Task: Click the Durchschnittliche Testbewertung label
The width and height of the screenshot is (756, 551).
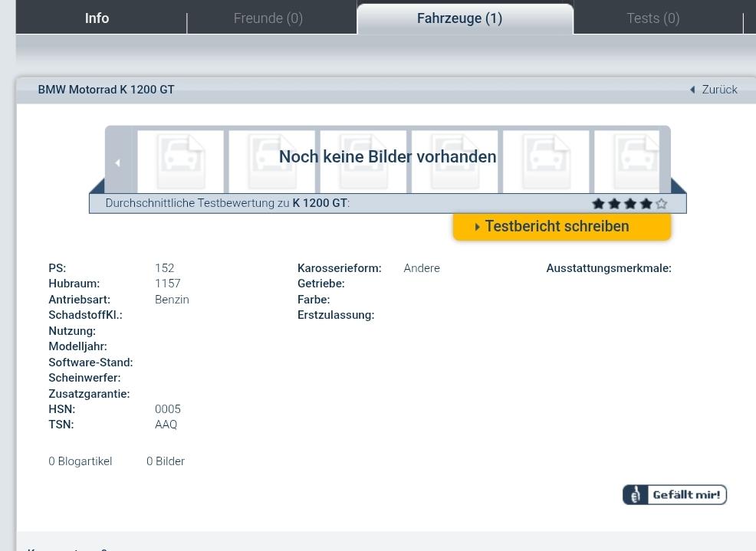Action: [228, 203]
